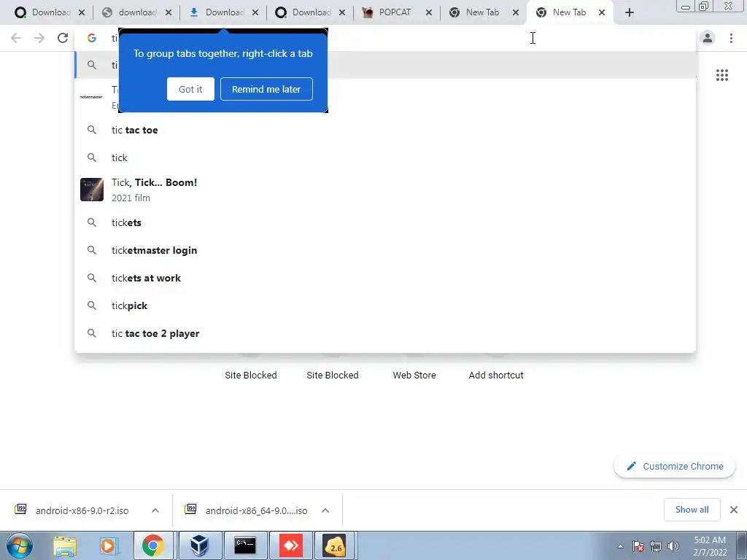Viewport: 747px width, 560px height.
Task: Click the search icon beside 'tickets at work'
Action: coord(91,278)
